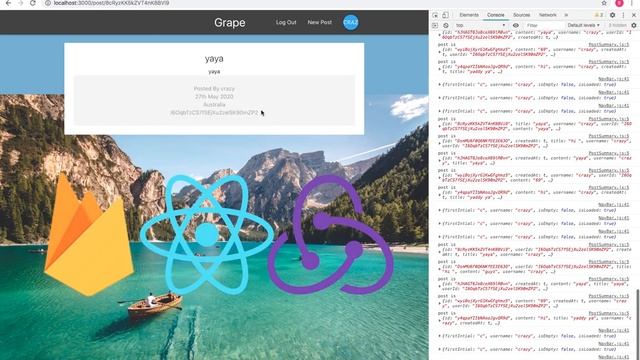Open the DevTools customize kebab menu
640x360 pixels.
[x=623, y=15]
